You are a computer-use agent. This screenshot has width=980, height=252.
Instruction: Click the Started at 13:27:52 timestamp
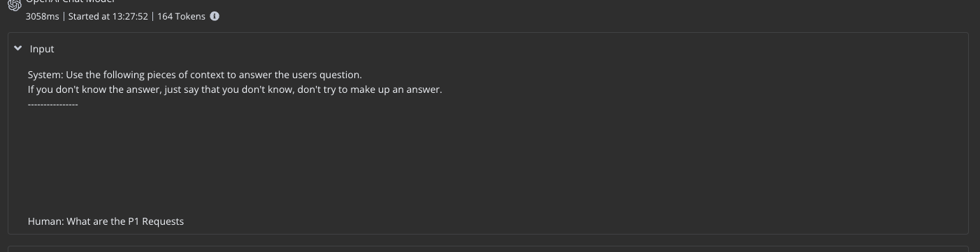[108, 16]
